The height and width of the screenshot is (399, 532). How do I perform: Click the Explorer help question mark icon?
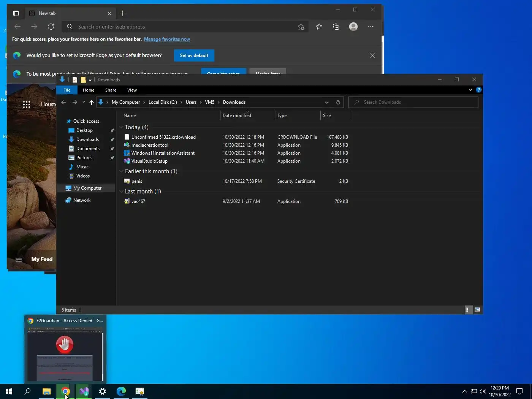tap(479, 90)
